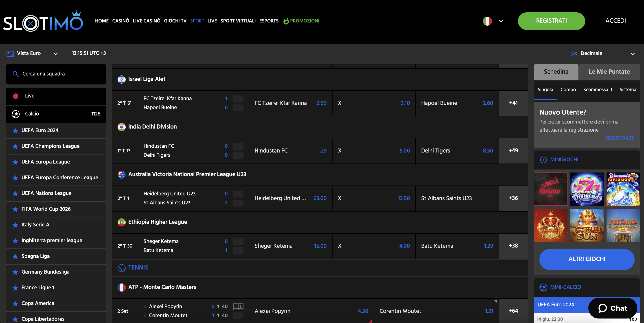Click the Mini-Calcio ball icon
The width and height of the screenshot is (644, 323).
click(x=543, y=287)
